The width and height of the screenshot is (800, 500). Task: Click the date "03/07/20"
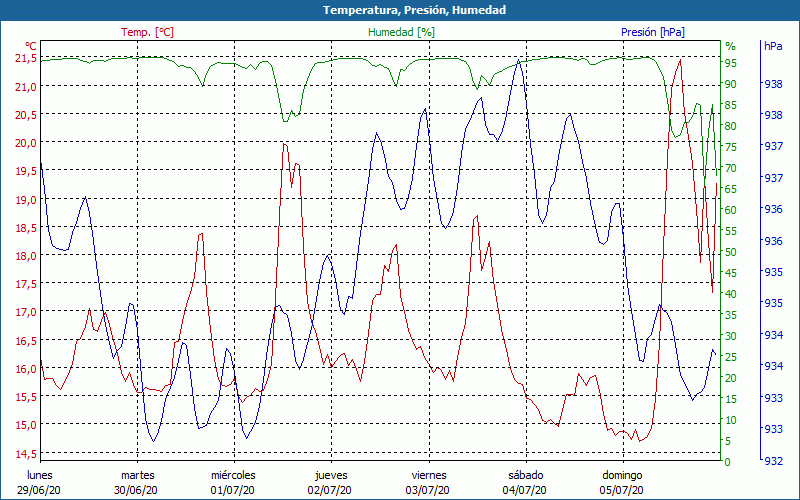(x=428, y=490)
